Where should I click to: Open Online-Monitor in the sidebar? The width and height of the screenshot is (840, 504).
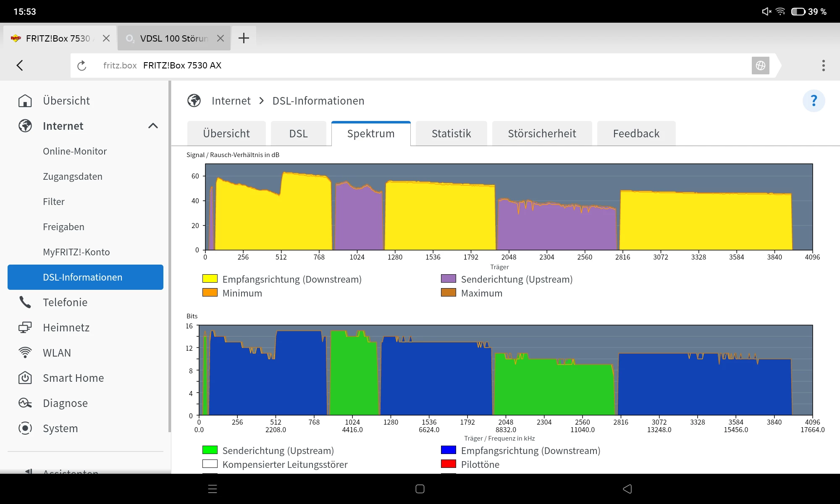pos(75,151)
